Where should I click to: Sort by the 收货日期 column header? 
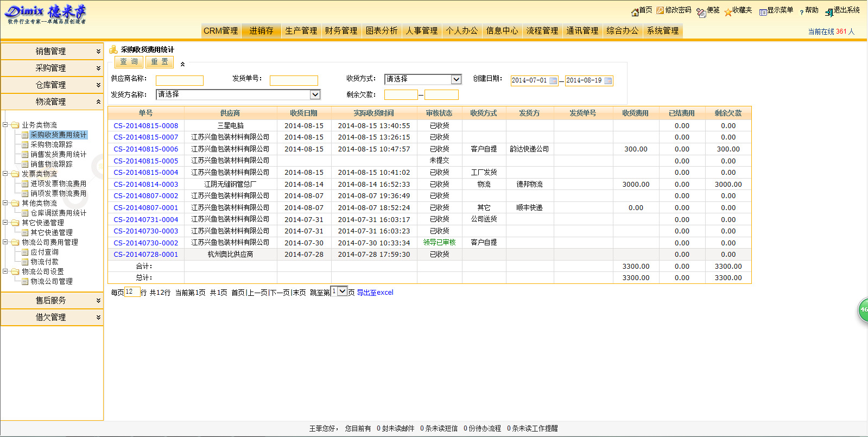tap(304, 113)
